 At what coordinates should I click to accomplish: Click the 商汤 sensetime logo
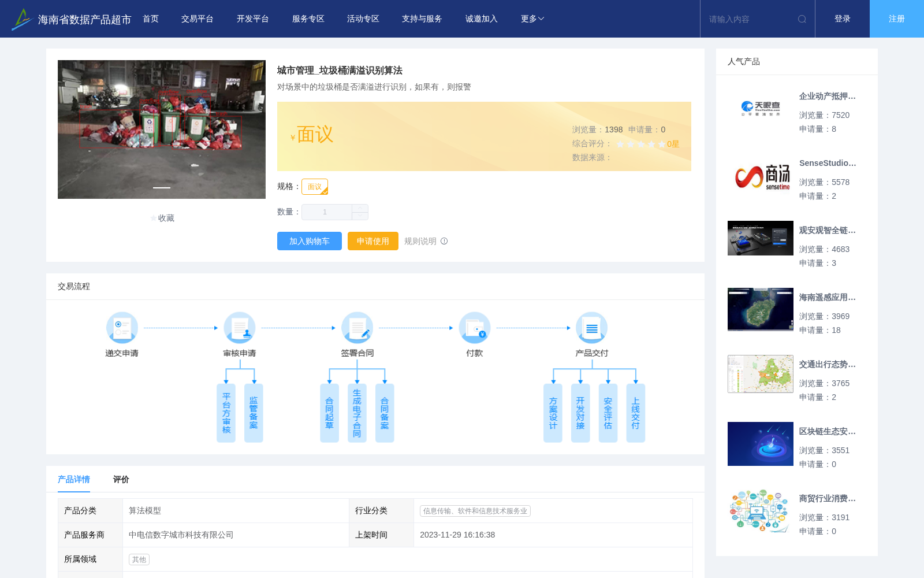[762, 177]
